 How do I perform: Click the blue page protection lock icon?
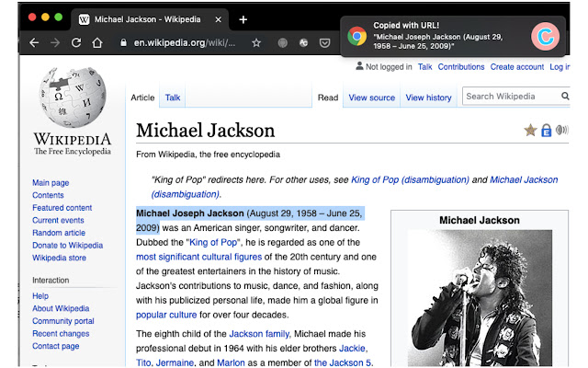[547, 131]
